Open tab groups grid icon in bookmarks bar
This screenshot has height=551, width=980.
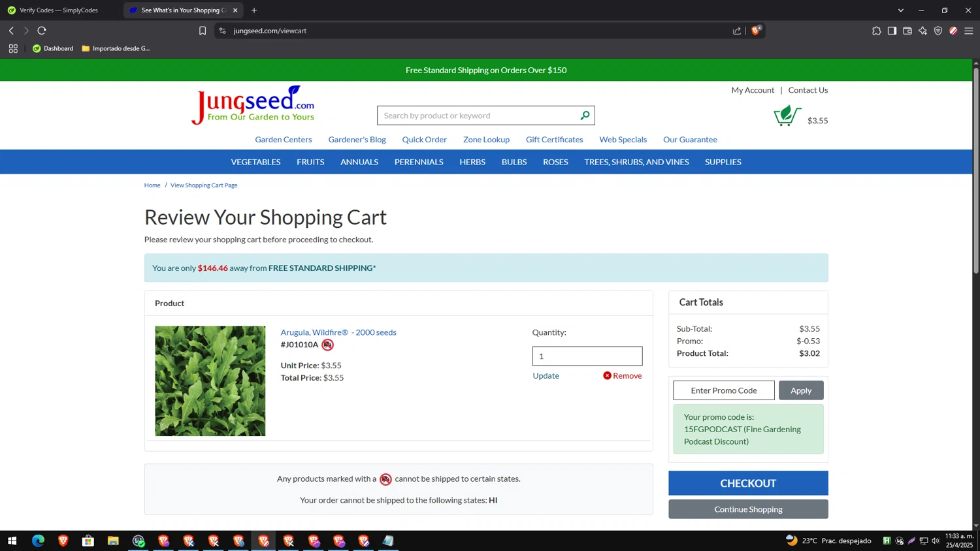[13, 48]
